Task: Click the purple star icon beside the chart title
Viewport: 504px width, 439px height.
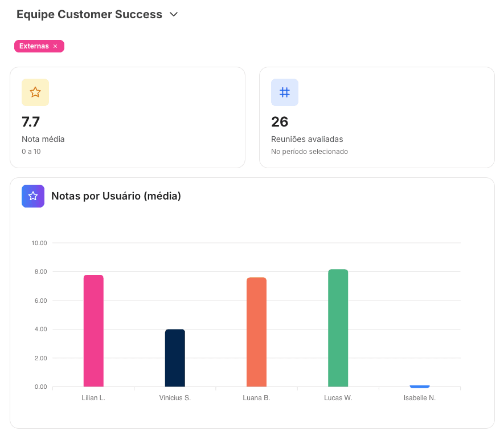Action: tap(32, 196)
